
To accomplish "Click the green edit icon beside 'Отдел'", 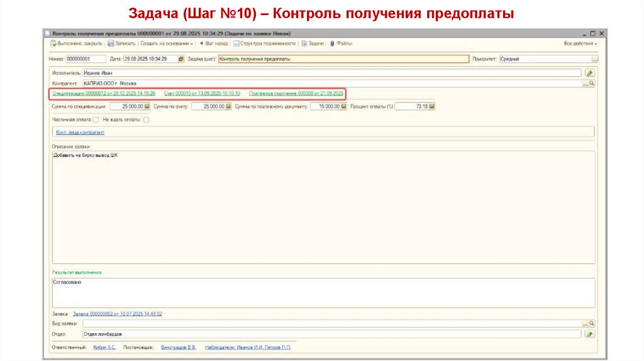I will pyautogui.click(x=590, y=335).
